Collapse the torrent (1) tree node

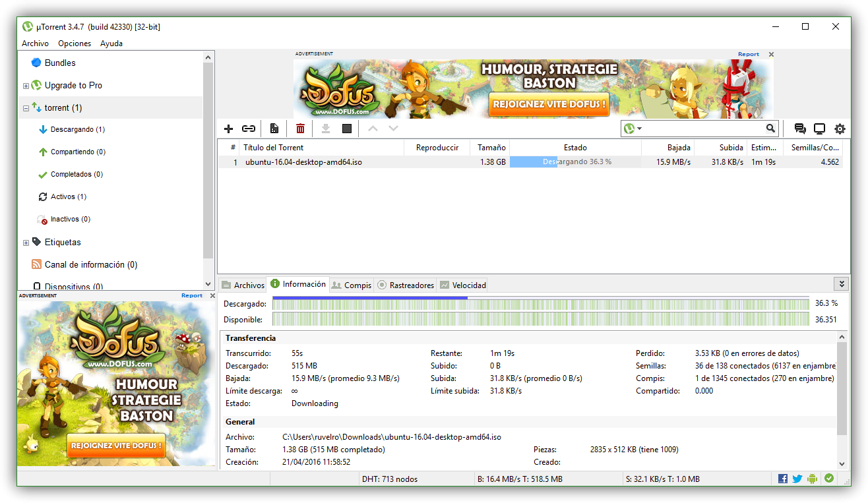[x=26, y=108]
